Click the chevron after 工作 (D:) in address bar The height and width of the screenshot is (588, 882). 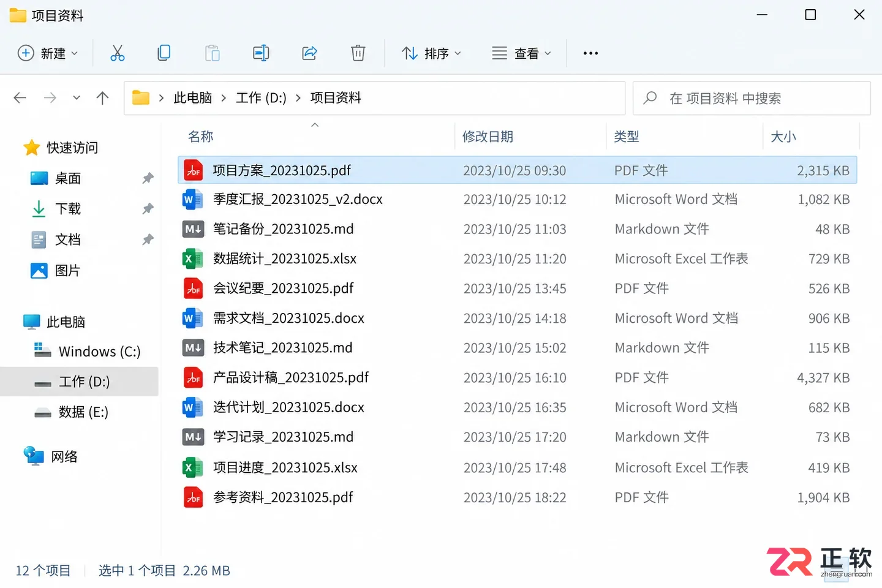298,98
